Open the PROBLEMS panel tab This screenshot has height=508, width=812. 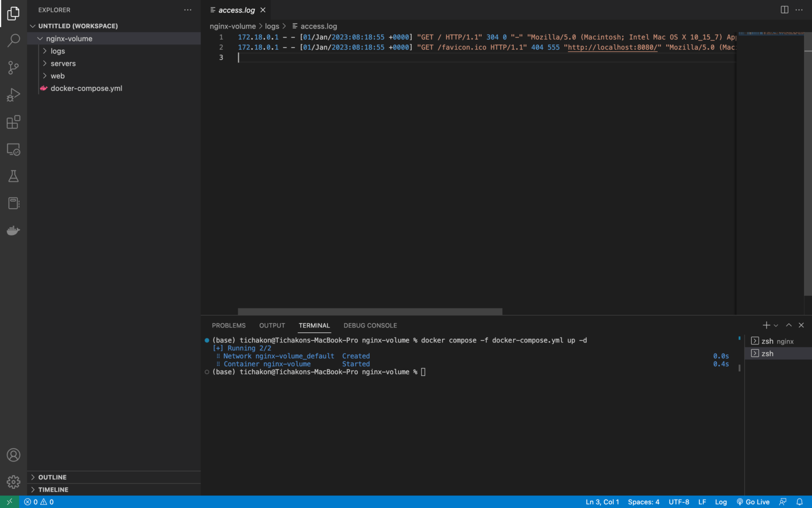228,325
